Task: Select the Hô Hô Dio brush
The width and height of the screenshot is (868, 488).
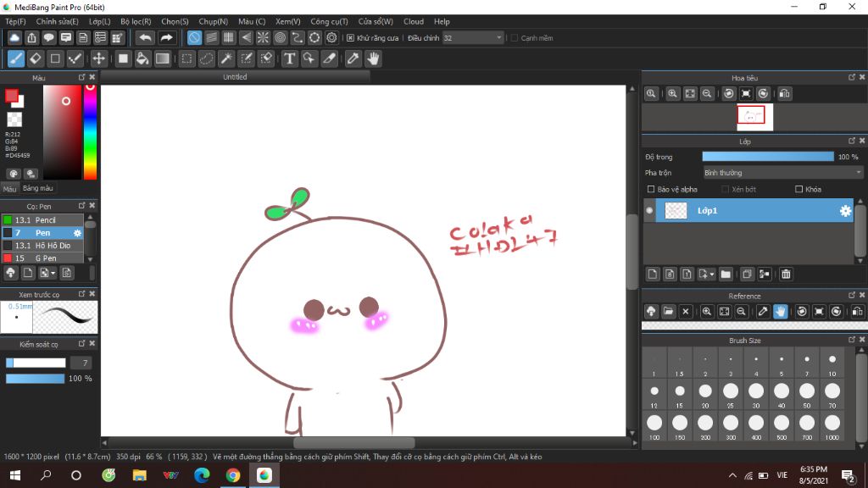Action: click(x=42, y=246)
